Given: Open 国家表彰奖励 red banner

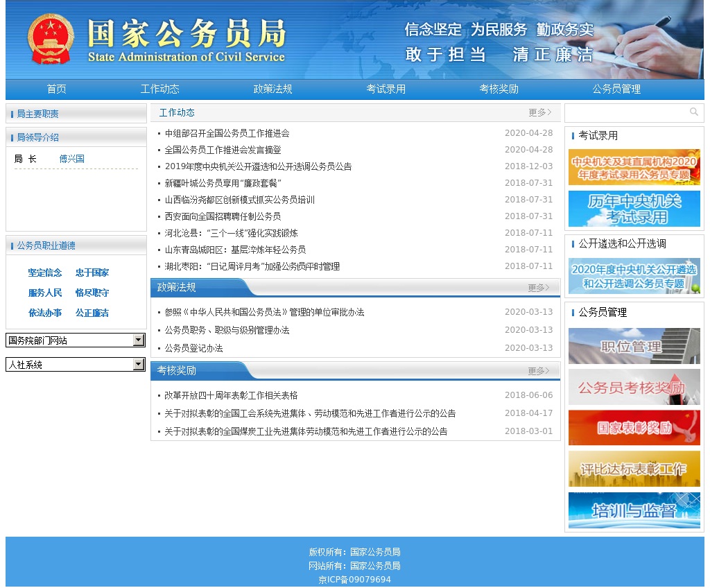Looking at the screenshot, I should point(634,428).
